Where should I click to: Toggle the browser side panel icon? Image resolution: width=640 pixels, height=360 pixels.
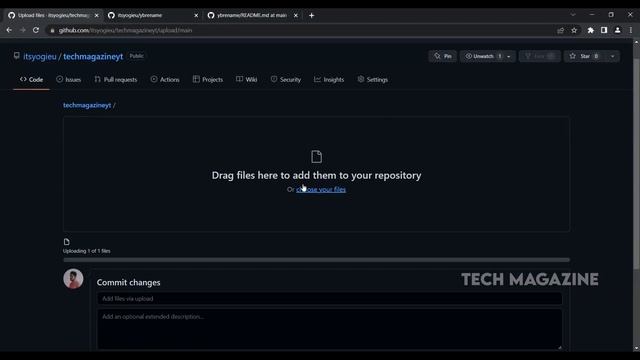pos(604,30)
